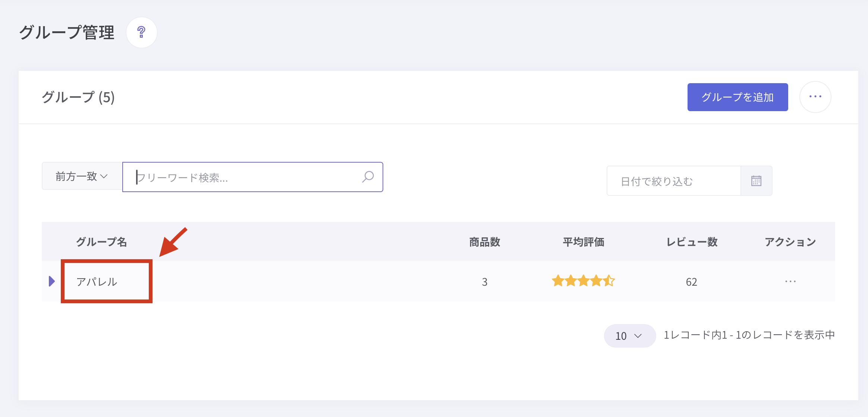Open the header more options ellipsis
The width and height of the screenshot is (868, 417).
click(815, 97)
